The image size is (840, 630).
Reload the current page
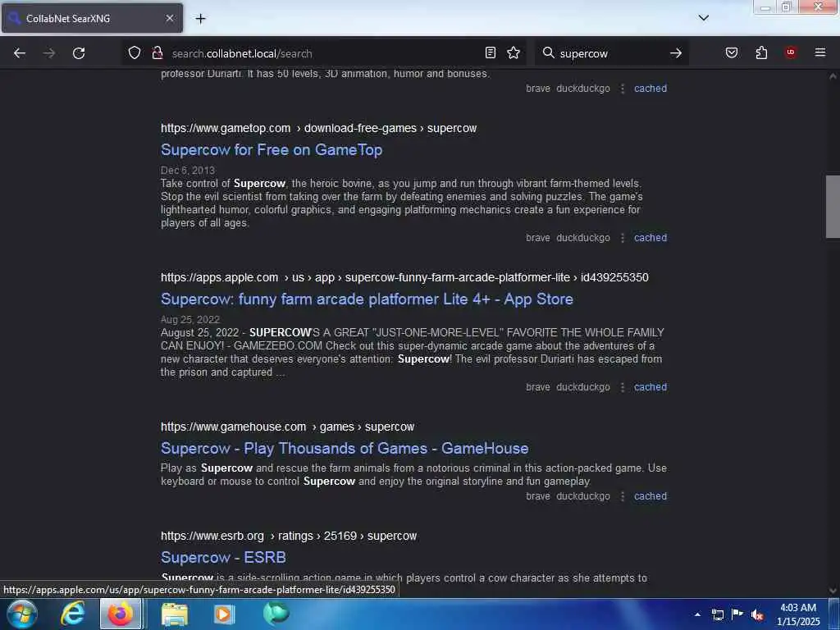click(x=79, y=53)
